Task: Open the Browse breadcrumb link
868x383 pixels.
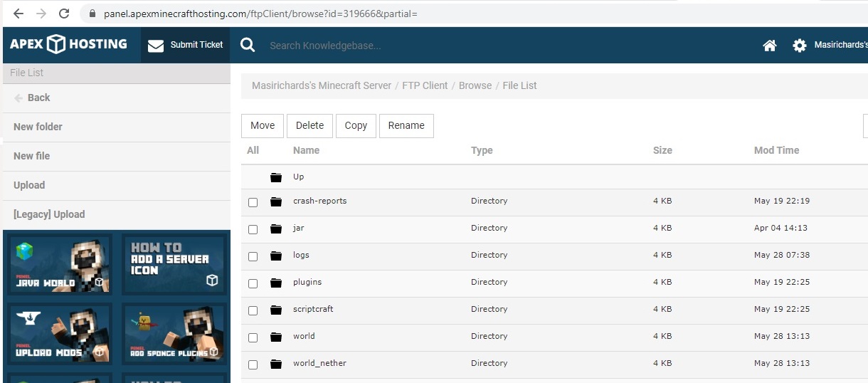Action: tap(475, 85)
